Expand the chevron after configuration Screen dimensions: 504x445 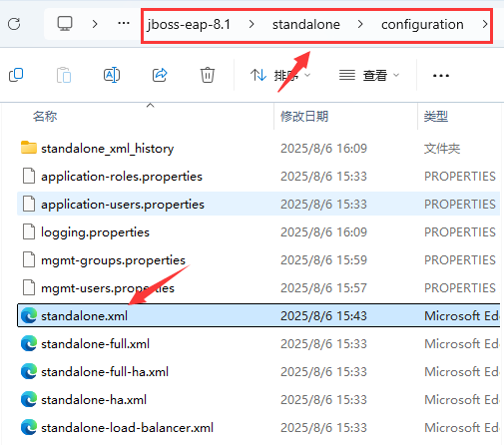[x=485, y=24]
